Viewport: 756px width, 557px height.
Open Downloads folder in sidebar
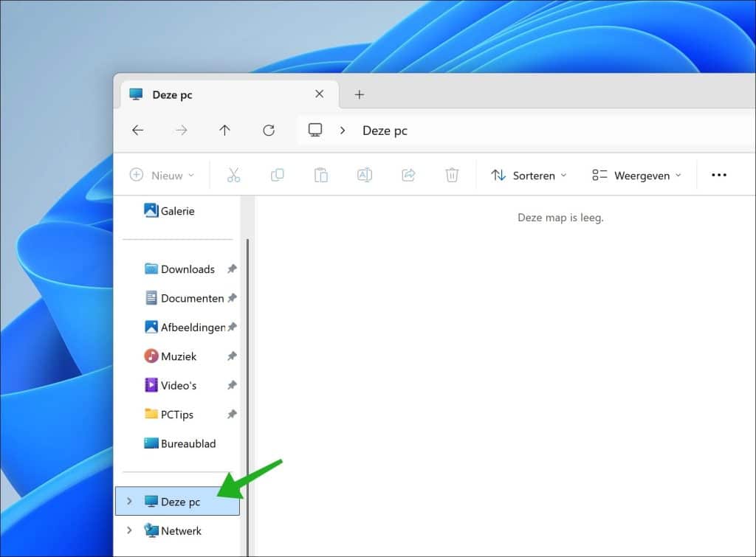click(188, 269)
